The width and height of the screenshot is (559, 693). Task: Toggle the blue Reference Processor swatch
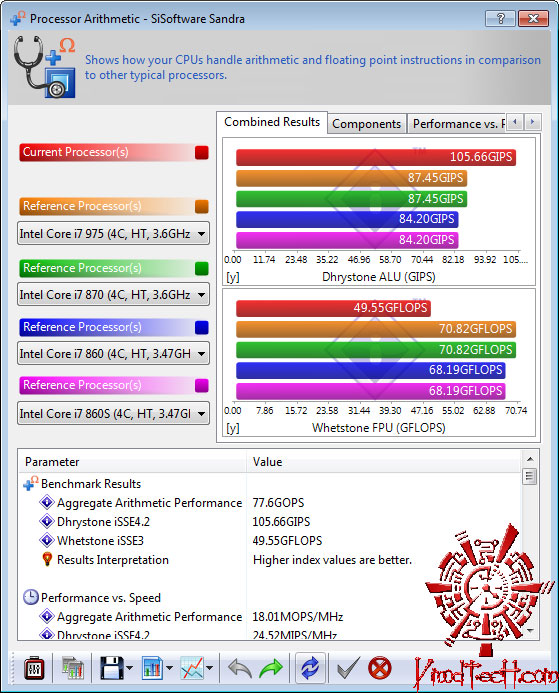pyautogui.click(x=202, y=327)
